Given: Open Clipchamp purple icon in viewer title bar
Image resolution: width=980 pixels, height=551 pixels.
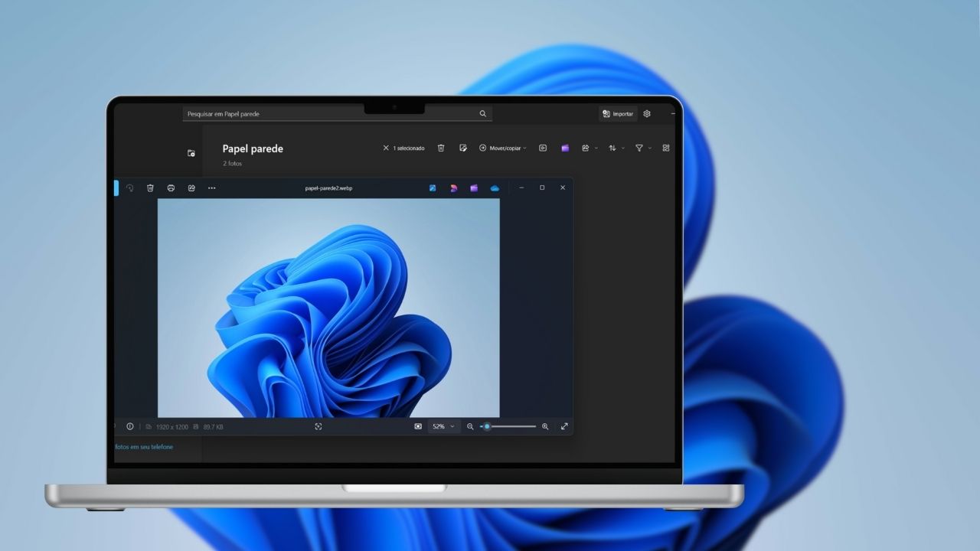Looking at the screenshot, I should click(x=474, y=187).
